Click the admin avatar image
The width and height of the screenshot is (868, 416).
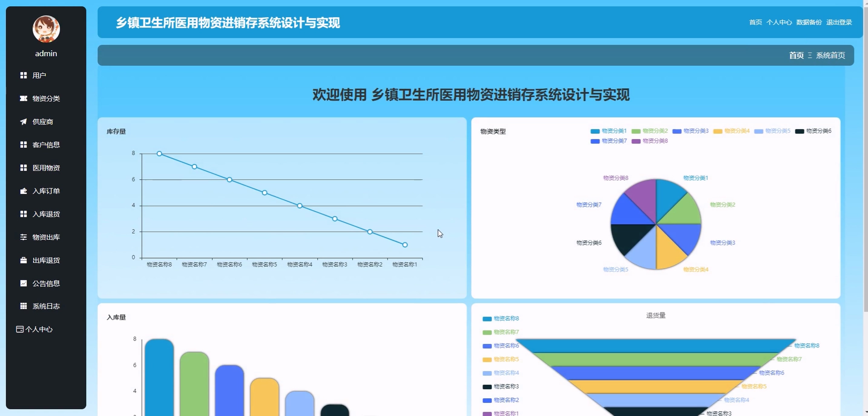tap(46, 29)
